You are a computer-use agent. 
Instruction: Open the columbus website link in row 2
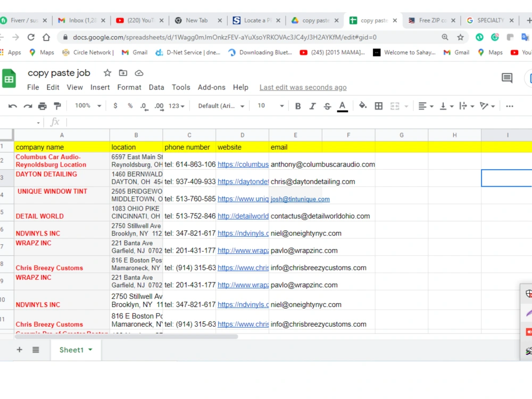[243, 164]
